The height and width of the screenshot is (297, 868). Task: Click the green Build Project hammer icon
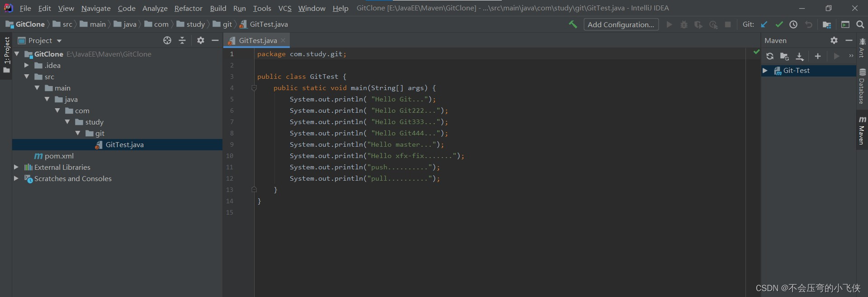(x=573, y=24)
